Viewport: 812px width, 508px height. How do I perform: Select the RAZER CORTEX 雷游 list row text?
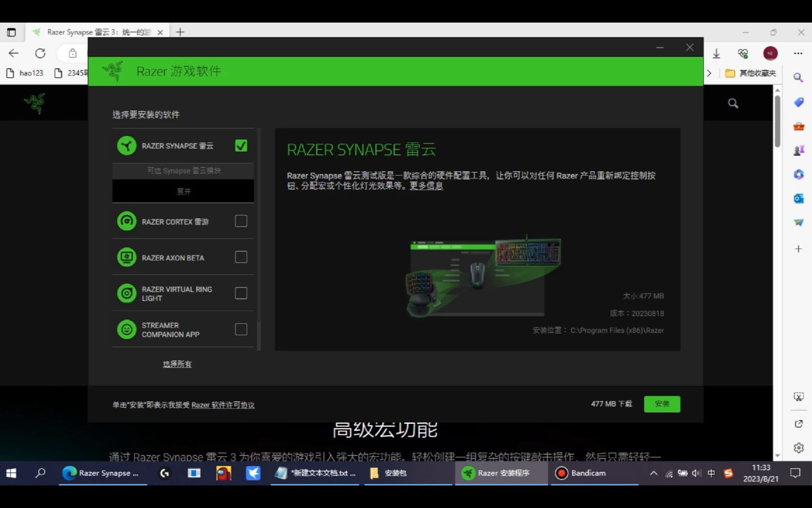click(175, 222)
